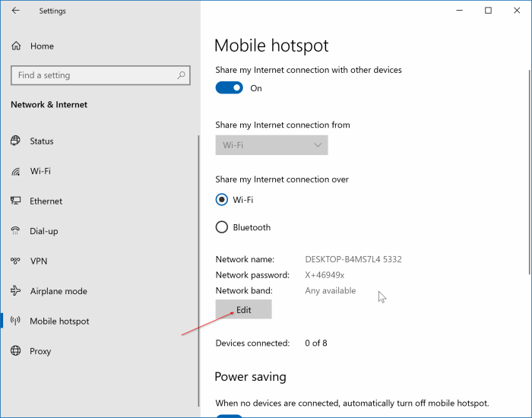Open Dial-up settings page

click(x=44, y=231)
